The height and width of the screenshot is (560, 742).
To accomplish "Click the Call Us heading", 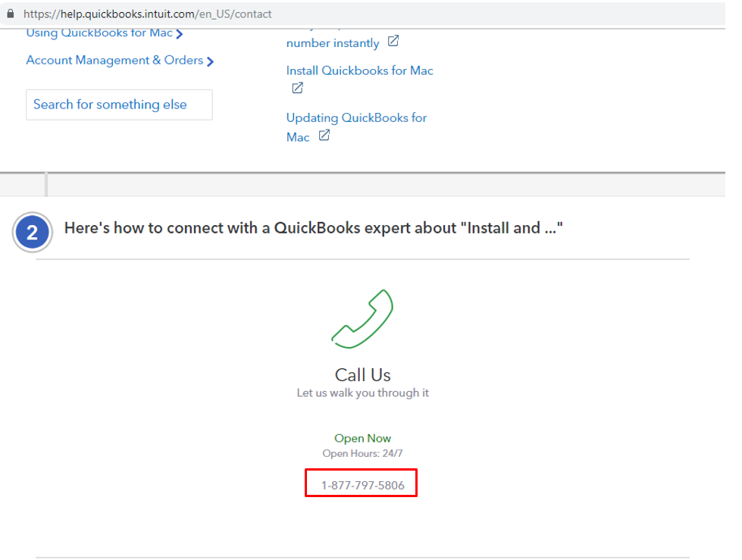I will [362, 375].
